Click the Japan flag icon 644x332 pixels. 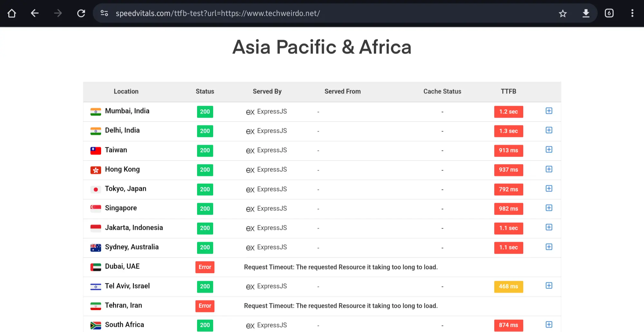point(96,190)
